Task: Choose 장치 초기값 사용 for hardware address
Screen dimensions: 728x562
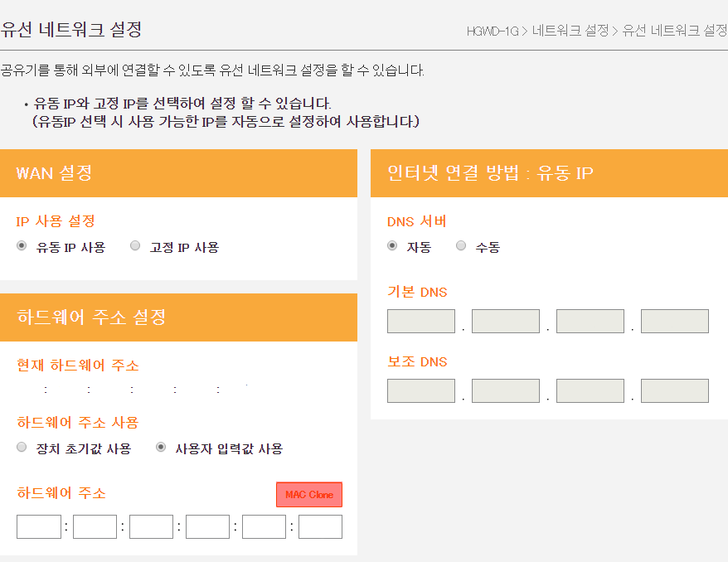Action: click(21, 447)
